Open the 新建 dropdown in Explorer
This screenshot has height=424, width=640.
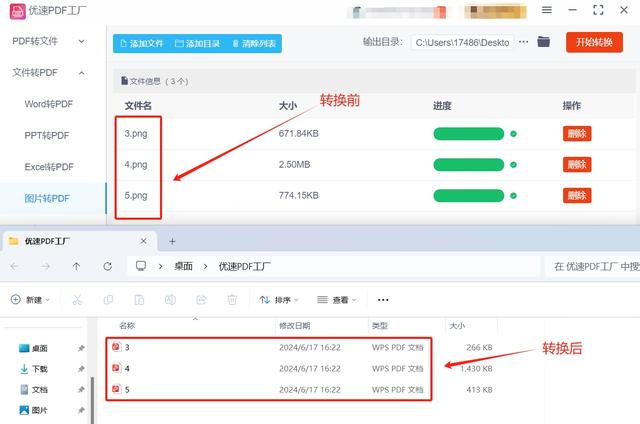pyautogui.click(x=30, y=300)
